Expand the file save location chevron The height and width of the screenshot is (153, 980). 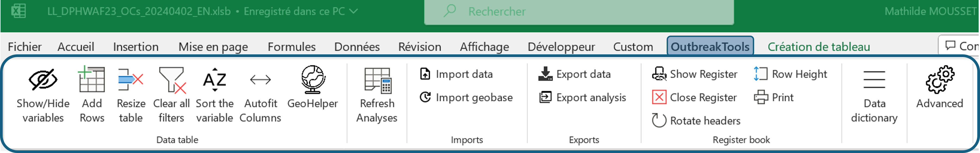[x=353, y=11]
